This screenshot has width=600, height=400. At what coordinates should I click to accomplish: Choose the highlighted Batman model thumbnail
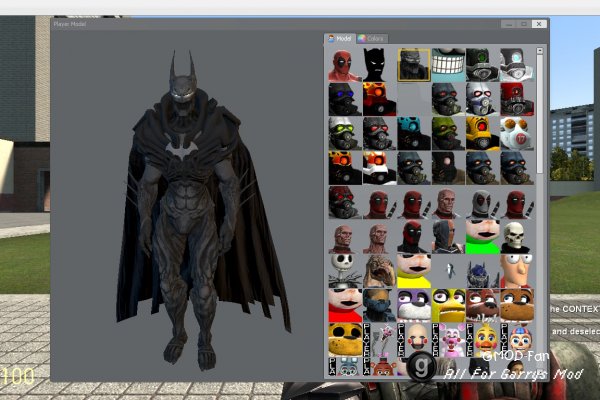pyautogui.click(x=414, y=65)
